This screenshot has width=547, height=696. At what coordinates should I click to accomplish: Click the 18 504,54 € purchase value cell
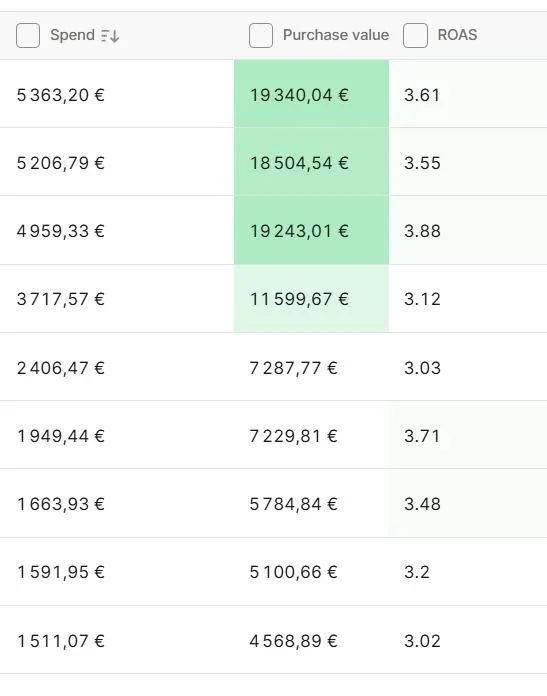click(x=312, y=162)
